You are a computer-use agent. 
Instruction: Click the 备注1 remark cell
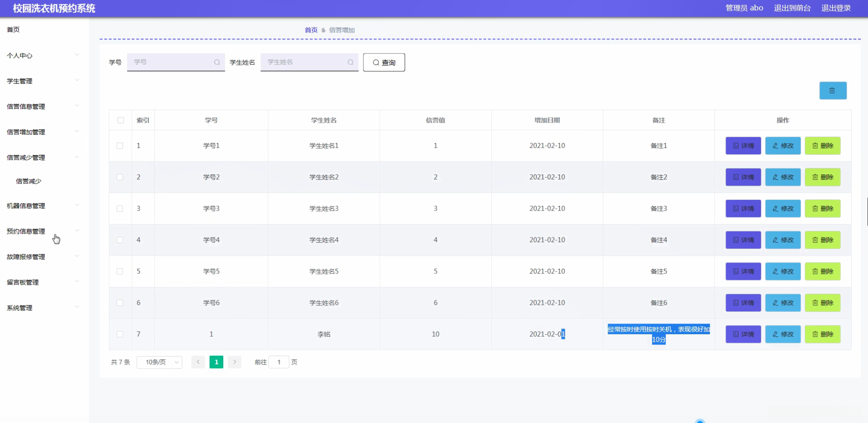[659, 145]
